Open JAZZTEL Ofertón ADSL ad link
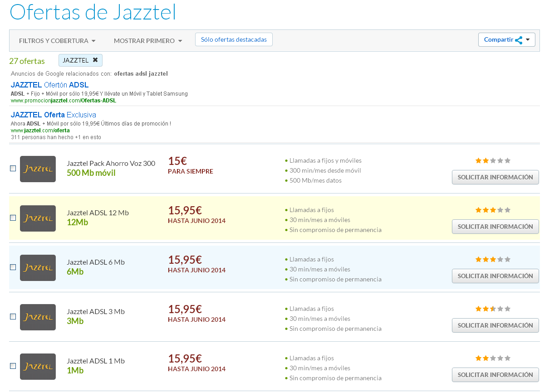This screenshot has height=392, width=554. point(49,85)
